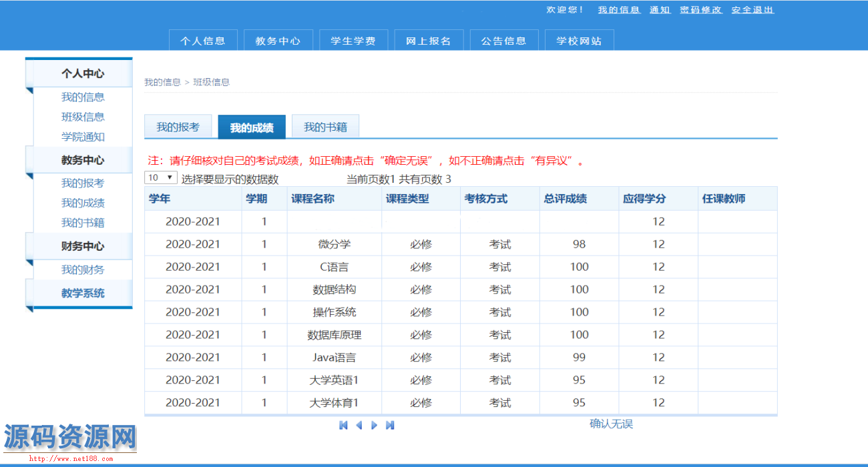Screen dimensions: 868x467
Task: Click the previous page arrow icon
Action: 359,425
